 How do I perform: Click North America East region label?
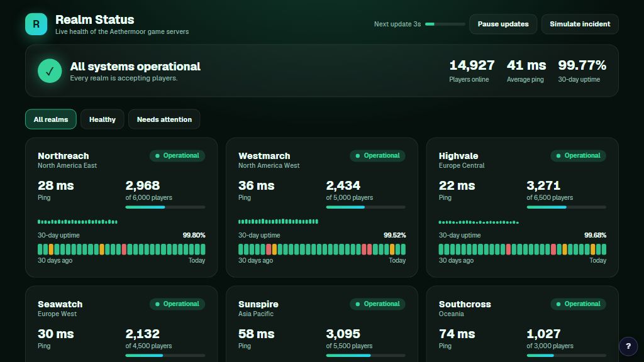click(x=67, y=165)
